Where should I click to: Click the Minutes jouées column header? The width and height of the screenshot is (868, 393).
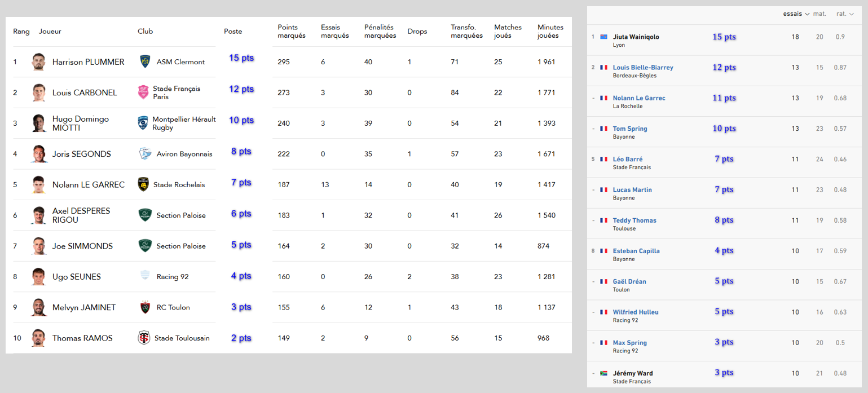point(550,31)
